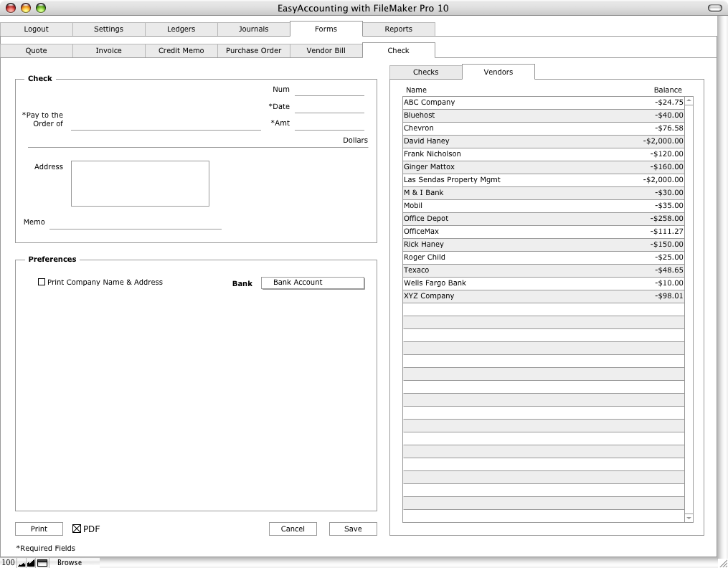The height and width of the screenshot is (568, 728).
Task: Select the Credit Memo tab
Action: [x=181, y=51]
